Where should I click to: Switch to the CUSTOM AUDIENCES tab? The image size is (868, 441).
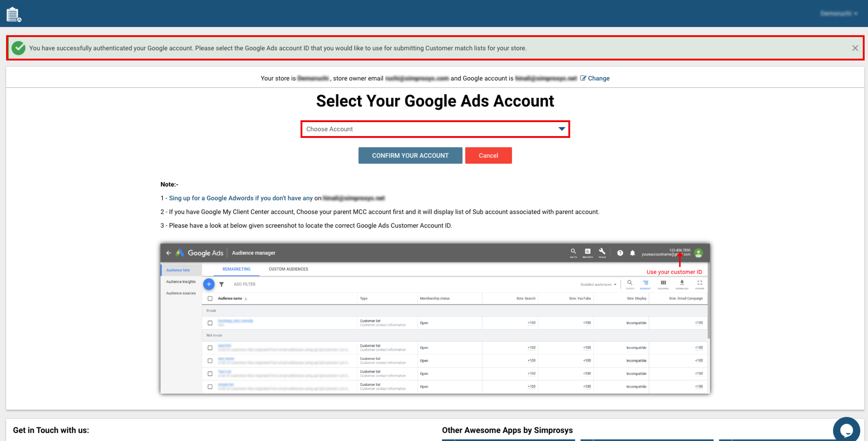288,269
